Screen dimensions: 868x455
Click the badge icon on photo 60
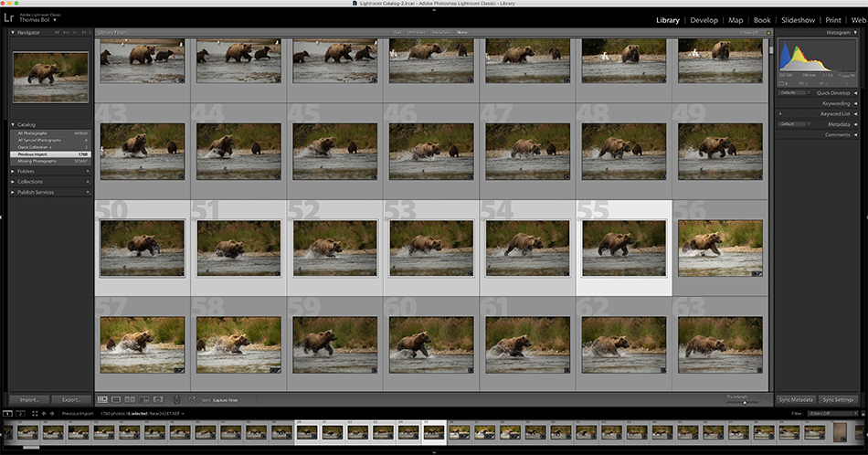[470, 370]
